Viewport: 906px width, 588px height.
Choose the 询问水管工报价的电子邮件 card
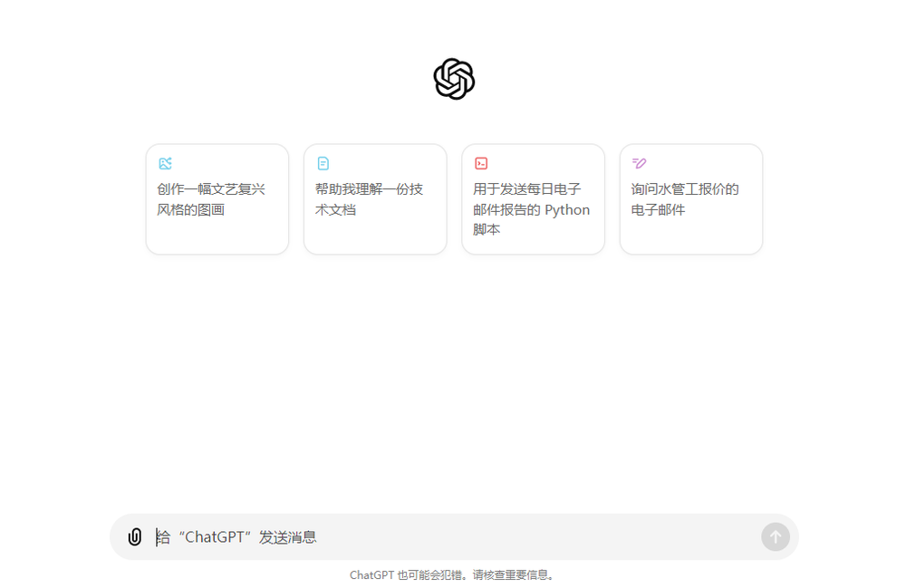(x=691, y=199)
